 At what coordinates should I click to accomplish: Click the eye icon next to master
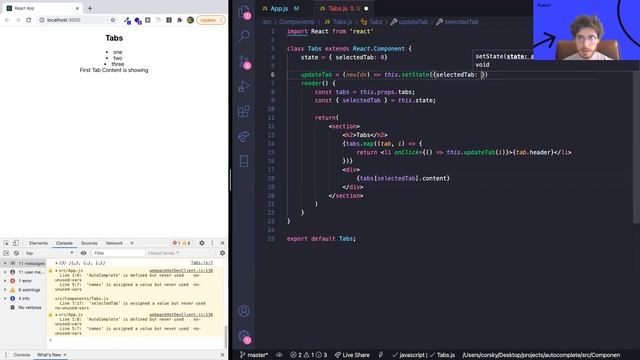pyautogui.click(x=279, y=355)
